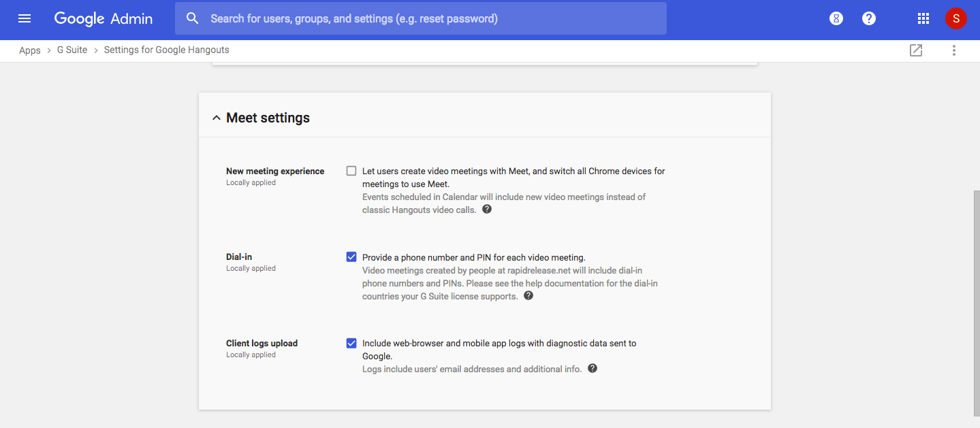Image resolution: width=980 pixels, height=428 pixels.
Task: Open the hourglass tasks icon
Action: coord(836,18)
